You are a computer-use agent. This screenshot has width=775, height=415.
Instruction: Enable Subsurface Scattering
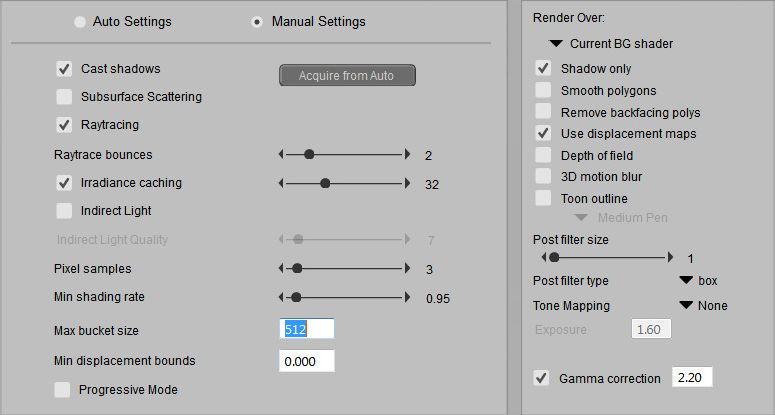pyautogui.click(x=64, y=97)
